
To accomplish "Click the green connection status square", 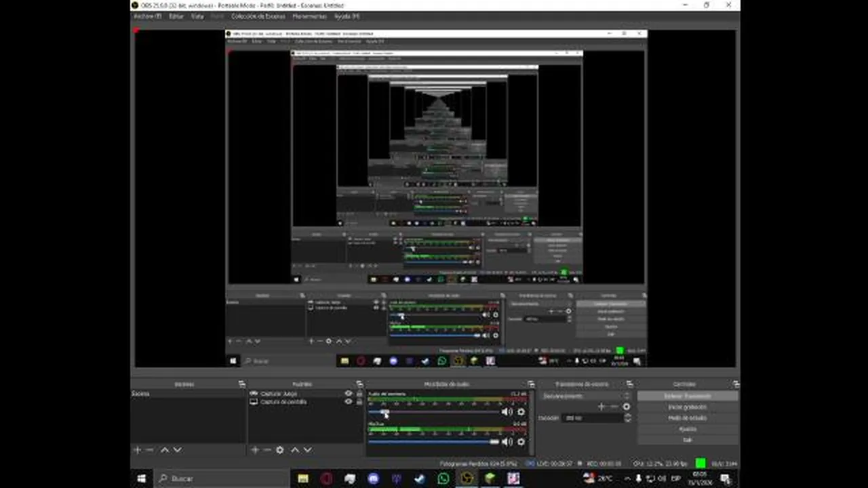I will (701, 464).
